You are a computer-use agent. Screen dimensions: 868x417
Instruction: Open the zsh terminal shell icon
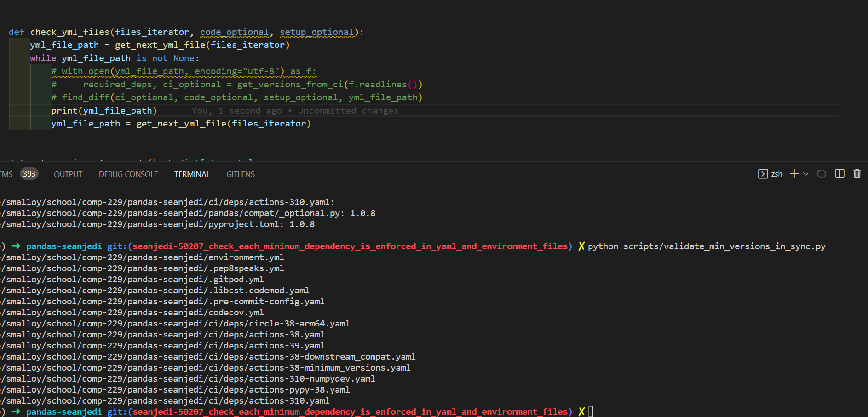(763, 174)
